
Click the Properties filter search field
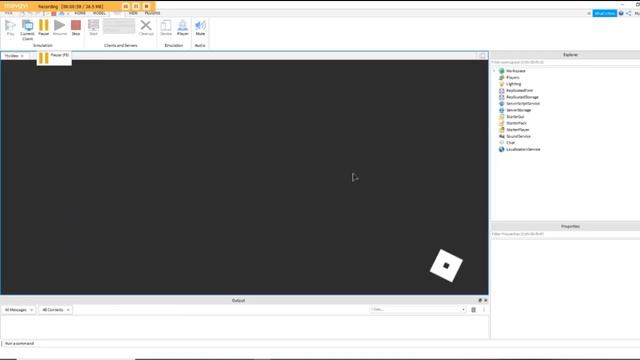pyautogui.click(x=565, y=234)
